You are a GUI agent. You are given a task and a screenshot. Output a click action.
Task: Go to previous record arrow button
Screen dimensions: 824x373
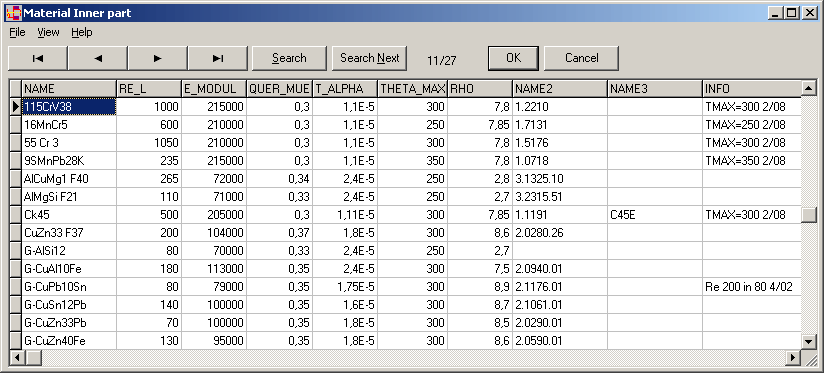click(98, 58)
